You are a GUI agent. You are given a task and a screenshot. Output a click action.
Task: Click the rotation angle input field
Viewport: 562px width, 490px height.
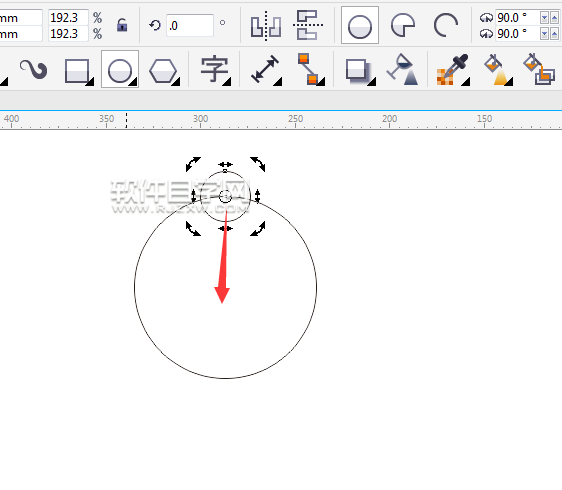tap(190, 25)
